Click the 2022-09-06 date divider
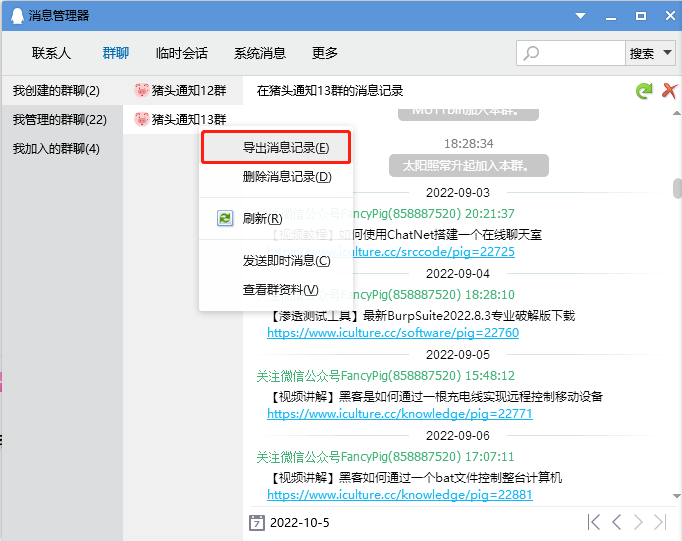Image resolution: width=682 pixels, height=541 pixels. [x=458, y=435]
